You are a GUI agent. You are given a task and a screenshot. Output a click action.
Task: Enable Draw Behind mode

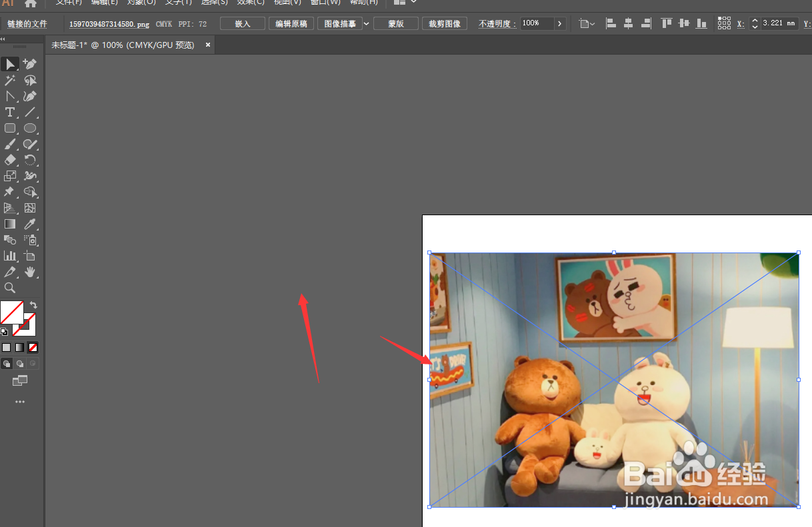coord(19,364)
